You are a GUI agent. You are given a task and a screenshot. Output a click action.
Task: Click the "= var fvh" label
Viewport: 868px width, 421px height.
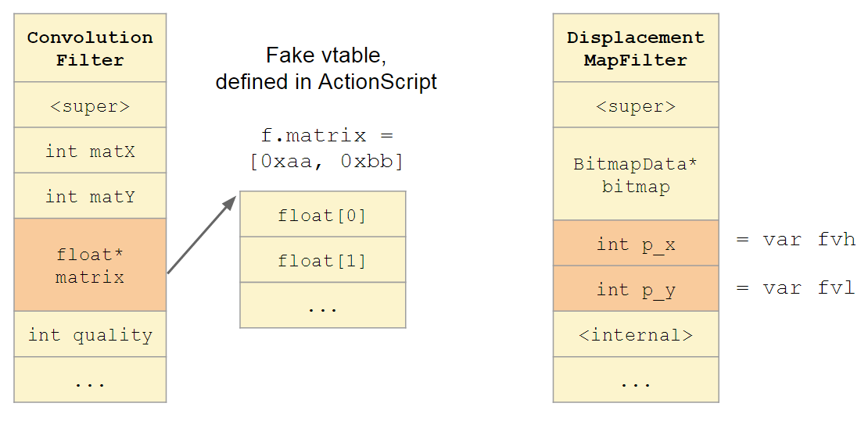[x=795, y=240]
